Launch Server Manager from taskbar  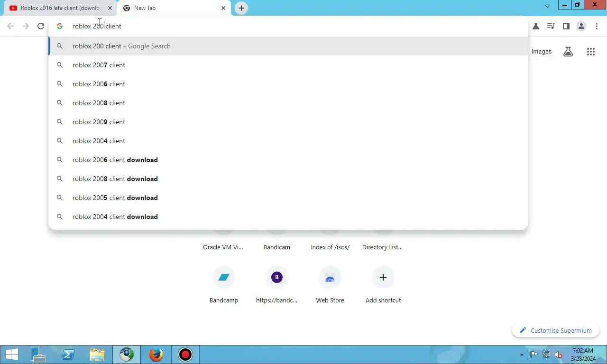pyautogui.click(x=38, y=355)
